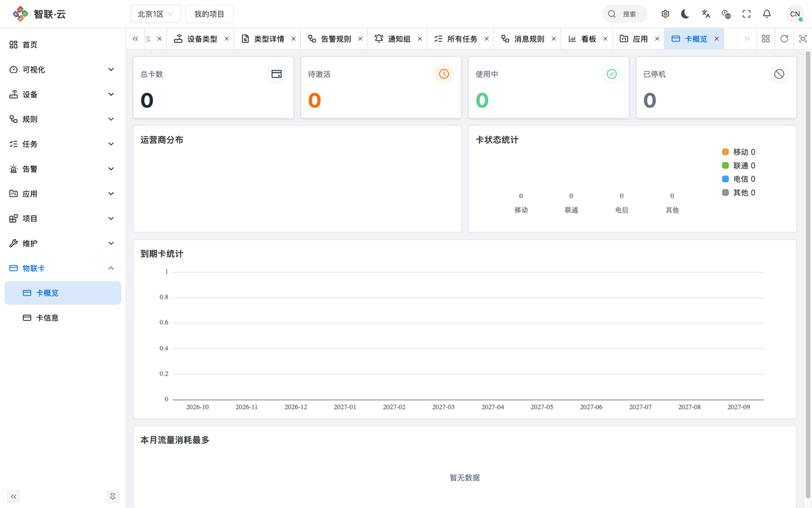Click the 已停机 blocked icon
The height and width of the screenshot is (508, 812).
779,74
